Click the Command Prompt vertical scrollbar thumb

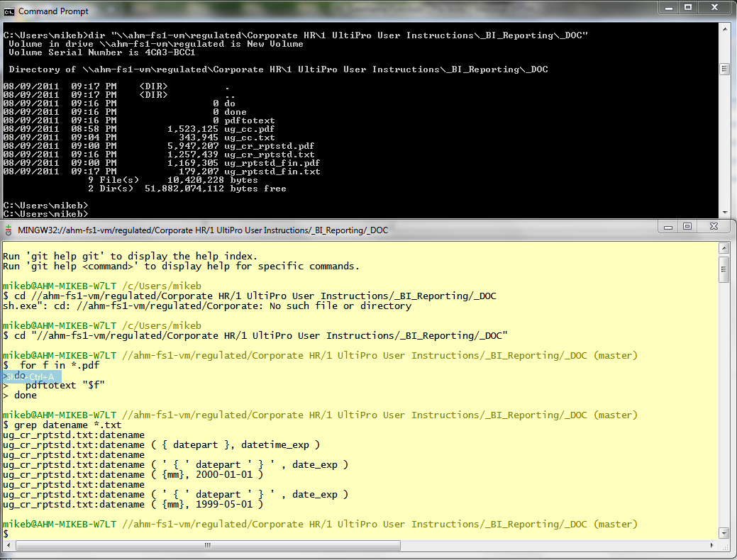tap(725, 68)
